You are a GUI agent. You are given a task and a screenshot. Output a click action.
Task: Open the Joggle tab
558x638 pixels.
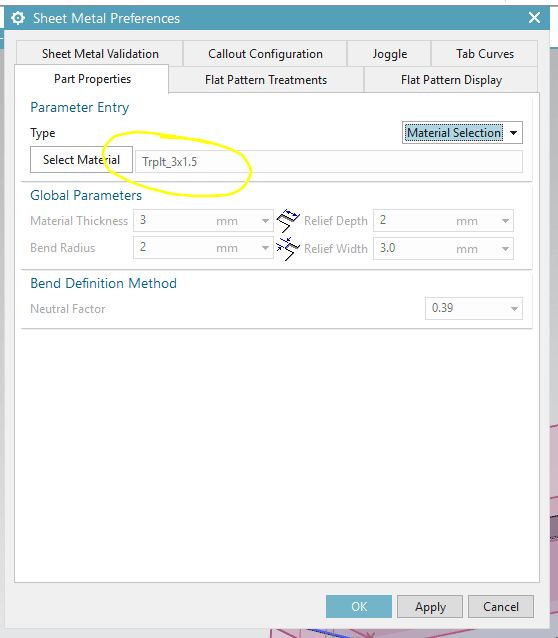click(390, 54)
